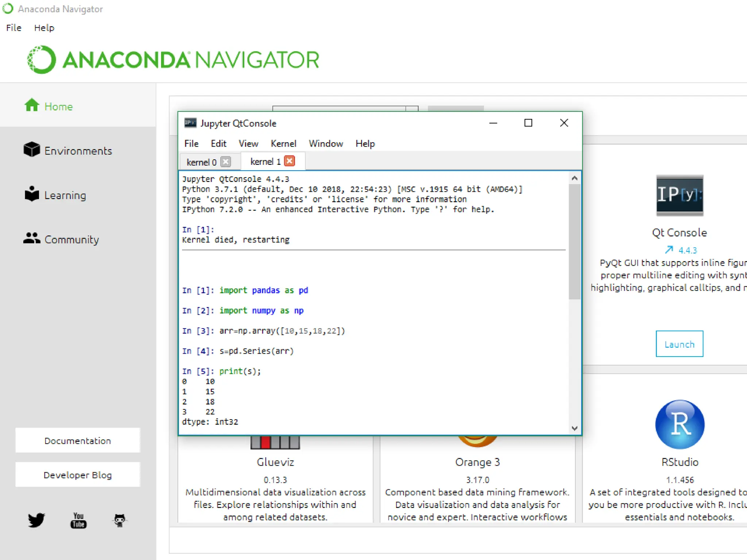Close the Jupyter QtConsole window
This screenshot has width=747, height=560.
coord(564,123)
